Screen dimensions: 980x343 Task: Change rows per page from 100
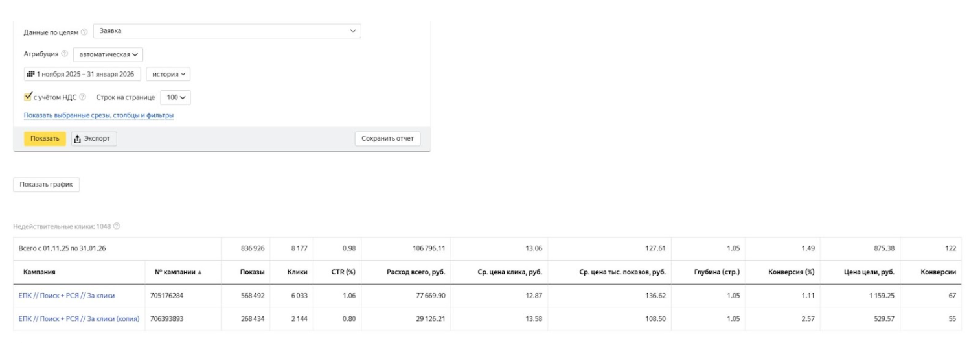[x=175, y=97]
